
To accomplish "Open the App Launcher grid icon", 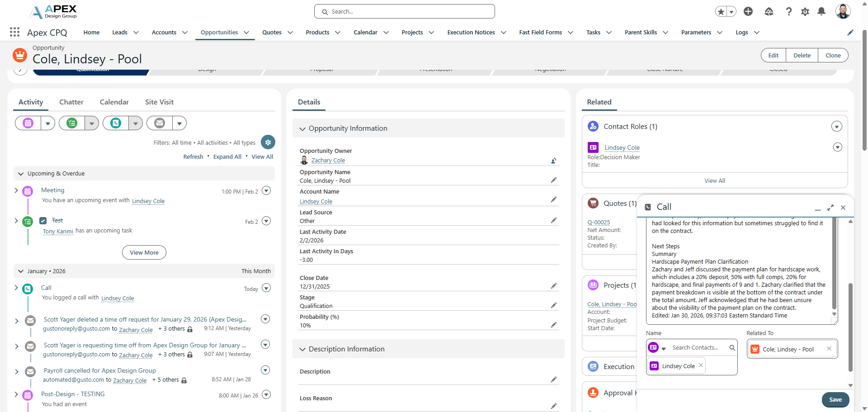I will [x=14, y=32].
